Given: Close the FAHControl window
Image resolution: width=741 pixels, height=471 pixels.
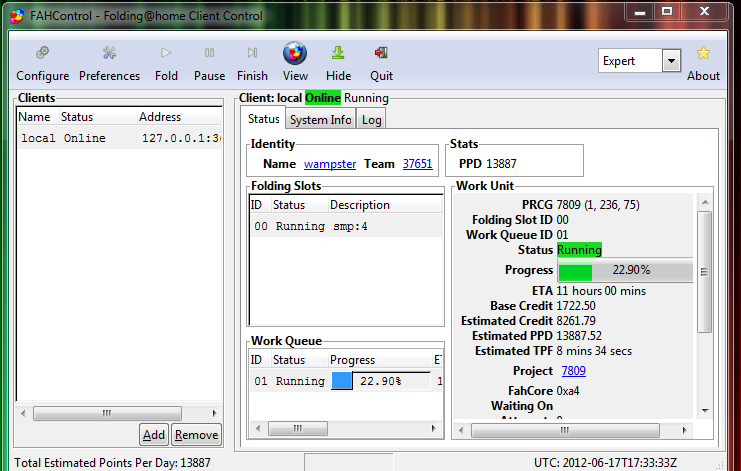Looking at the screenshot, I should click(704, 11).
